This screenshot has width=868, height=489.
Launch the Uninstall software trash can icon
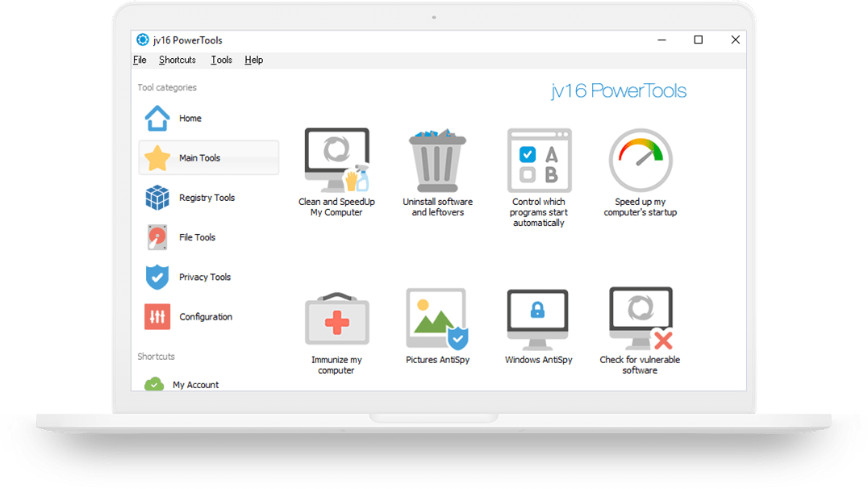pos(437,160)
